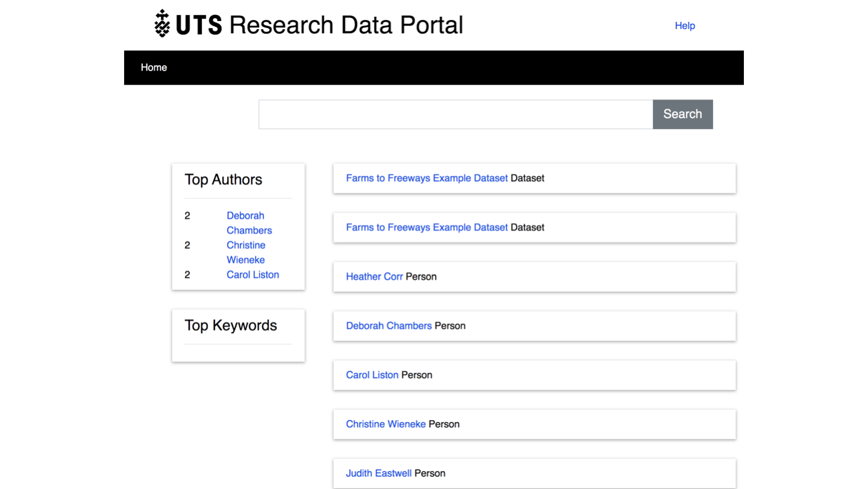Screen dimensions: 868x489
Task: Go to the Home menu item
Action: coord(154,68)
